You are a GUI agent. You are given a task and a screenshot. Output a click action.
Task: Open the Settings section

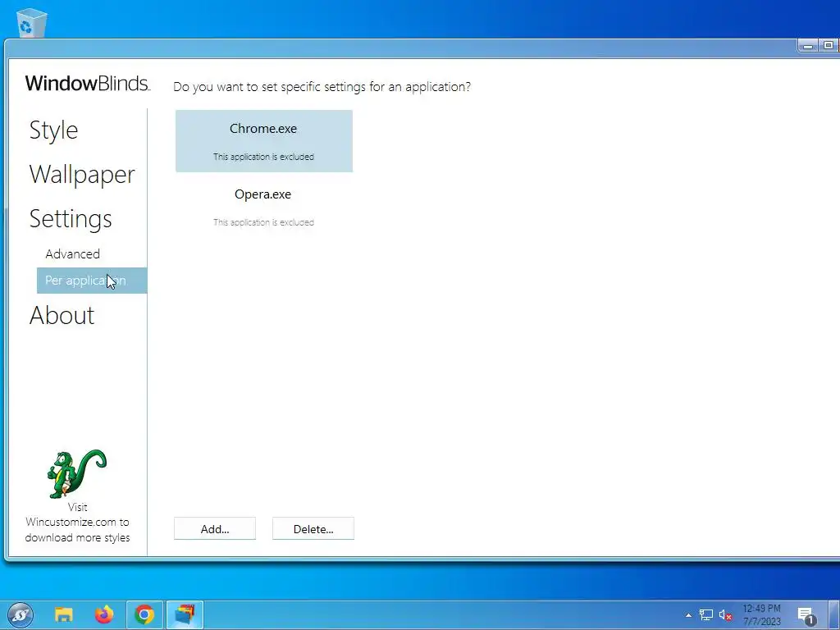71,218
